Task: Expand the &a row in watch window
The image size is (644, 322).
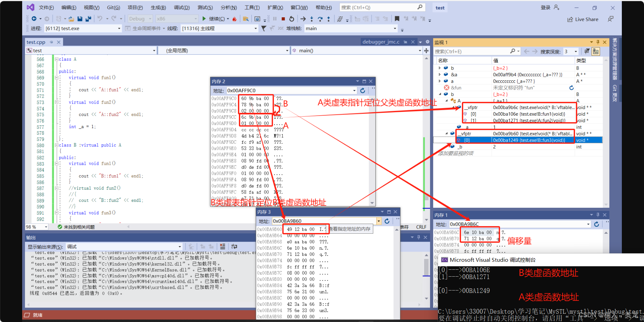Action: pos(440,74)
